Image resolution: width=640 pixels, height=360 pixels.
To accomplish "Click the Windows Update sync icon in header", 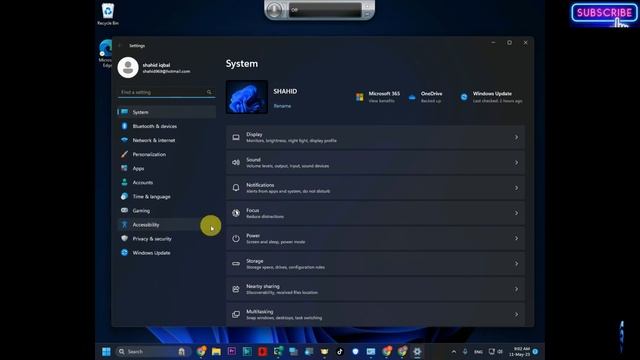I will coord(464,97).
